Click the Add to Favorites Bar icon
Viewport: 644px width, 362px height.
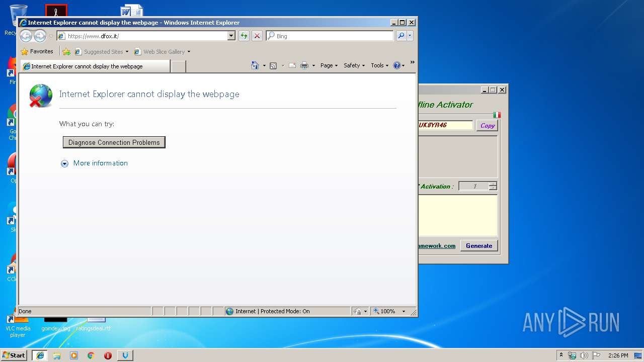tap(66, 51)
